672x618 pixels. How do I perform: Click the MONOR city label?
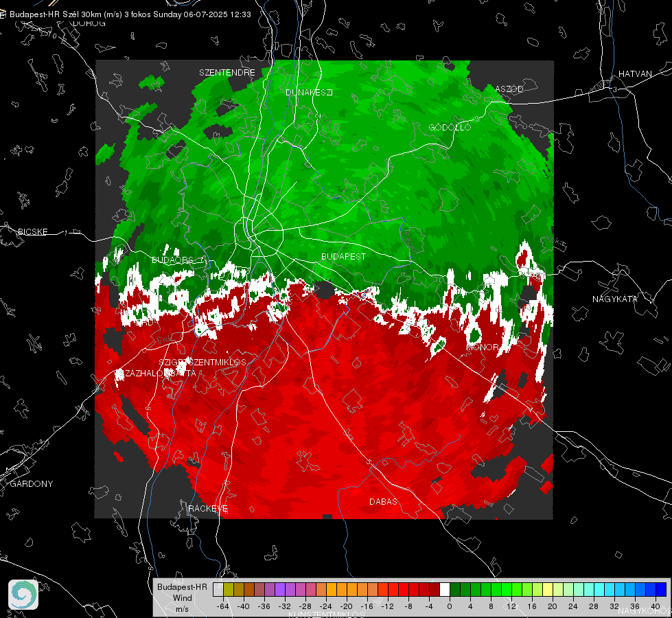[483, 347]
